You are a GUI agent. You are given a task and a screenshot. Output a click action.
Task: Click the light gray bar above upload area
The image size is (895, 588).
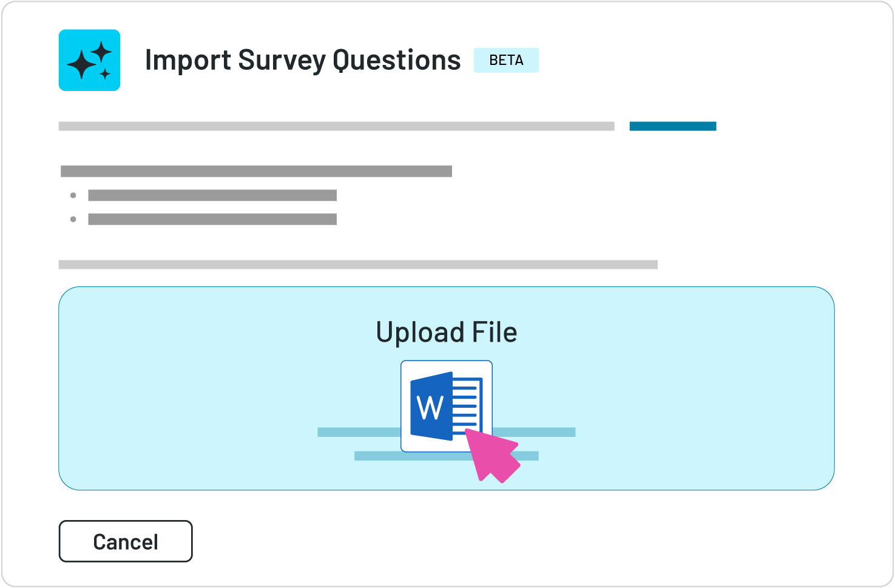pos(358,265)
